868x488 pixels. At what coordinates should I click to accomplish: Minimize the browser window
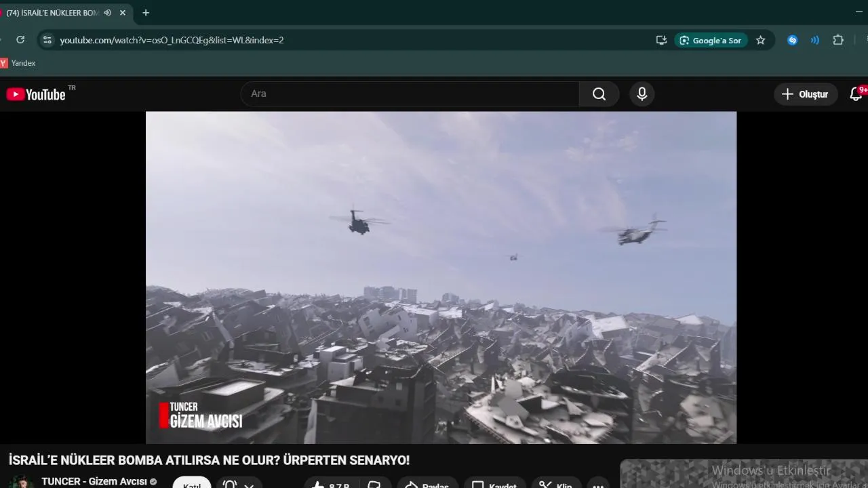pyautogui.click(x=860, y=12)
